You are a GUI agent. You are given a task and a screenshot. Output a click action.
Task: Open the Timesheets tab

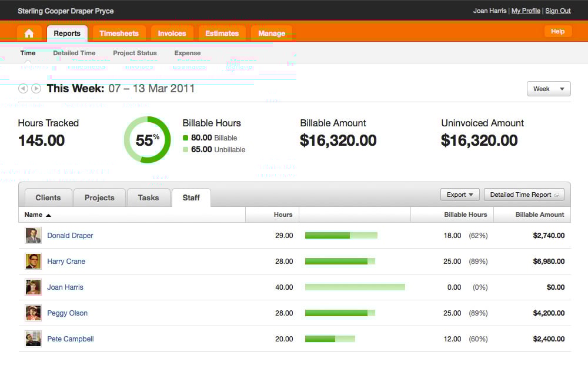(119, 33)
